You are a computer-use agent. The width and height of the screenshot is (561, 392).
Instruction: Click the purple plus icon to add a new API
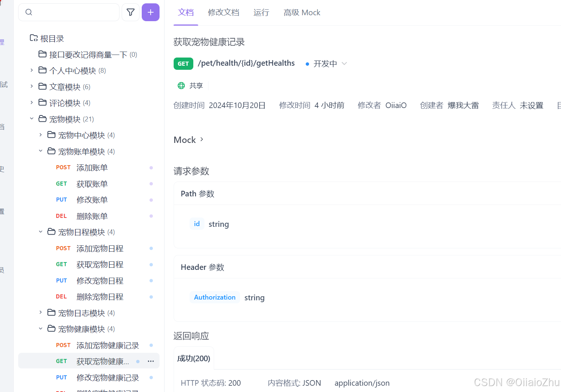(x=150, y=12)
